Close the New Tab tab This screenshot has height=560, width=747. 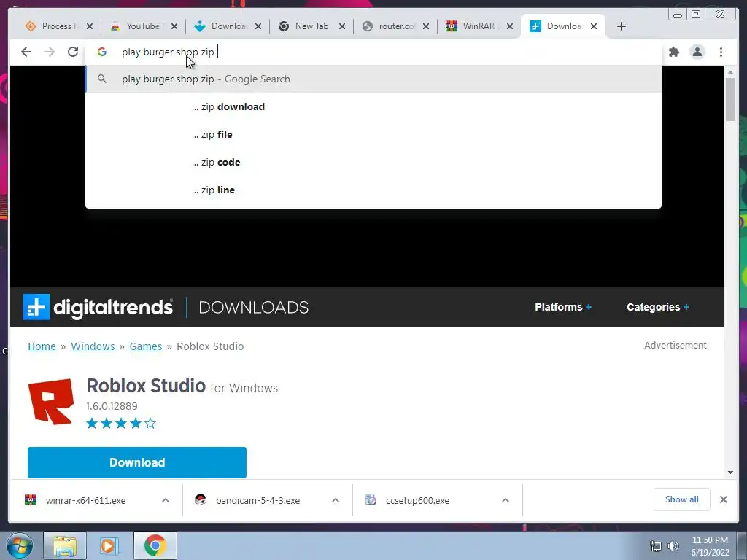(342, 26)
